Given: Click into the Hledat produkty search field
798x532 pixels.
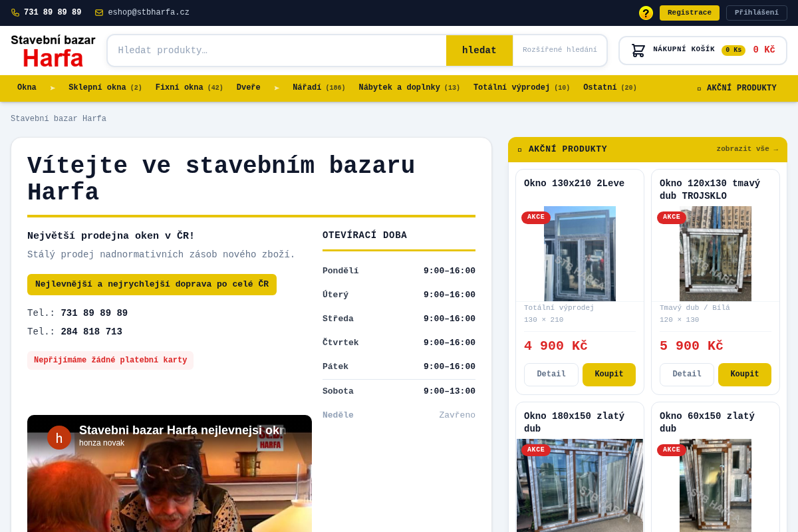Looking at the screenshot, I should (277, 51).
